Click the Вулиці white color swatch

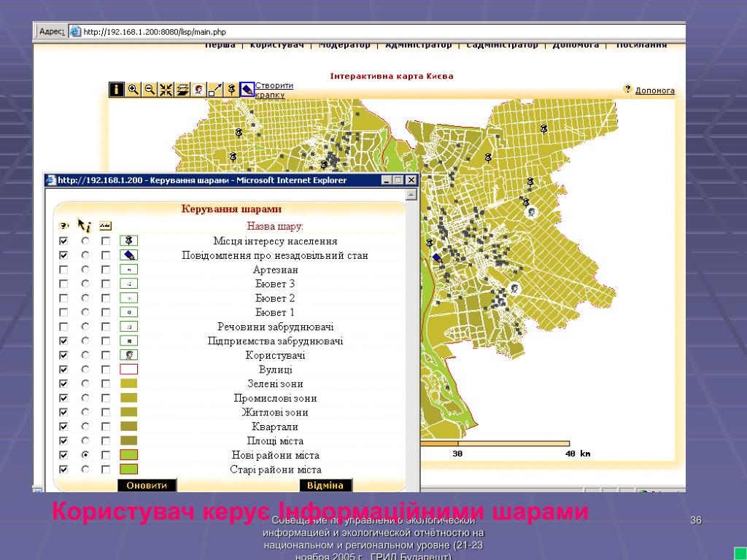coord(128,370)
